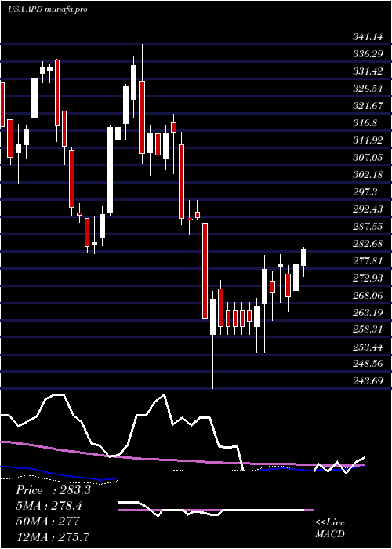
Task: Click the 50MA : 277 readout
Action: click(x=48, y=521)
